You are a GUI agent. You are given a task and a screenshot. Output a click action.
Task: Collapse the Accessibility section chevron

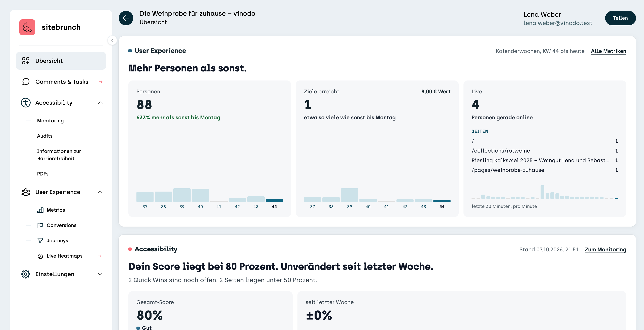pos(100,103)
